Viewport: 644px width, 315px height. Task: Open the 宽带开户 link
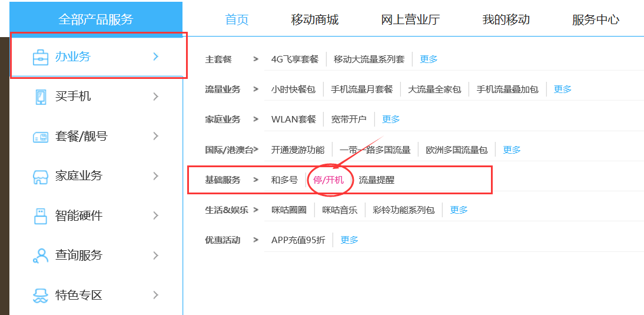[348, 119]
